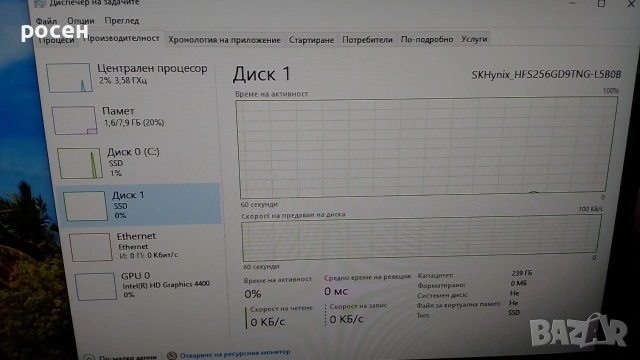Switch to the Услуги tab

tap(474, 39)
